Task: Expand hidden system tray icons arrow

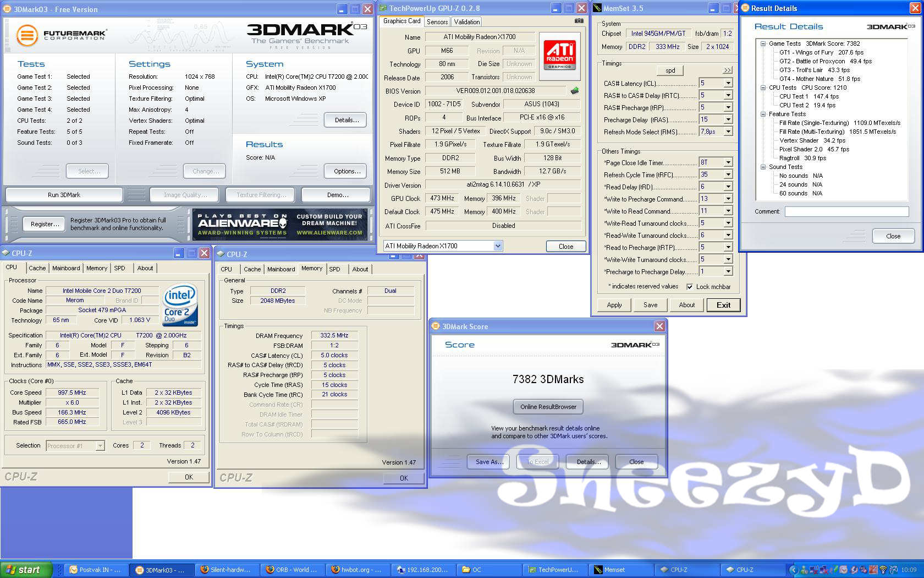Action: 793,570
